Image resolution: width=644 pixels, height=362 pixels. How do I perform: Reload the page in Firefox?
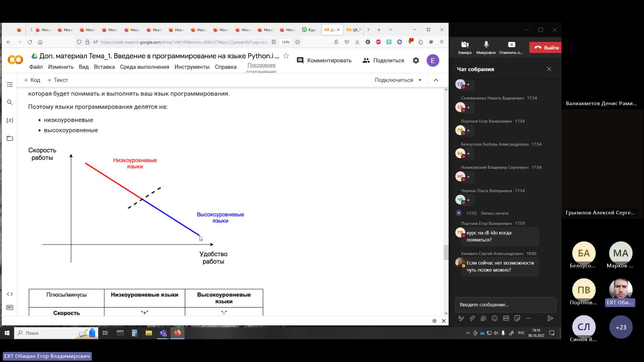(30, 42)
